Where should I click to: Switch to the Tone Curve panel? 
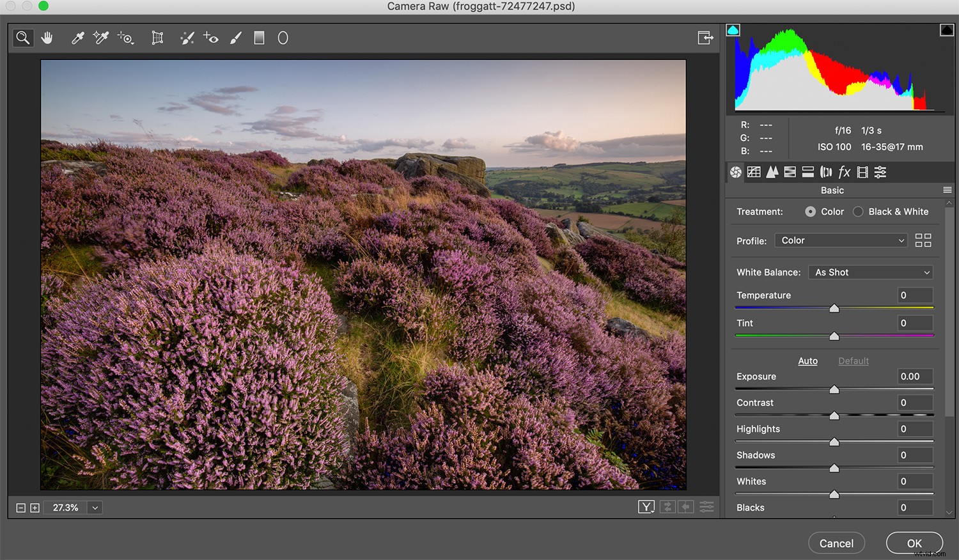pyautogui.click(x=754, y=172)
